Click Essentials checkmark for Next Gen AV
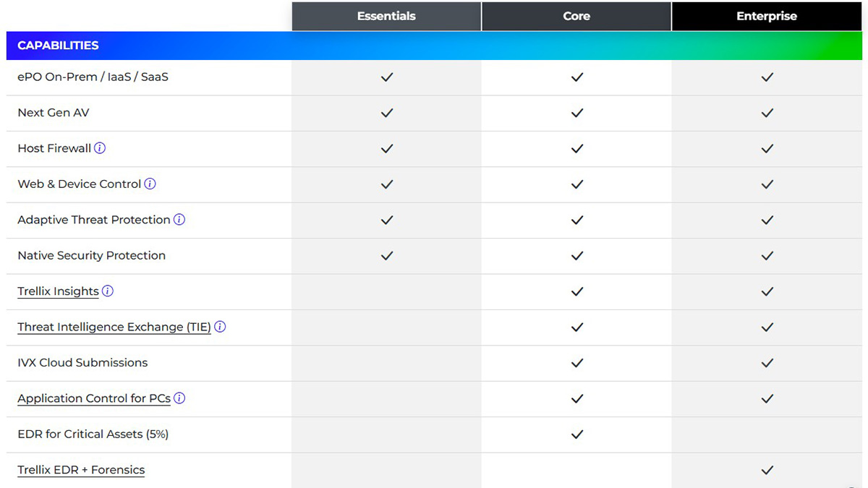The width and height of the screenshot is (868, 488). [x=386, y=113]
